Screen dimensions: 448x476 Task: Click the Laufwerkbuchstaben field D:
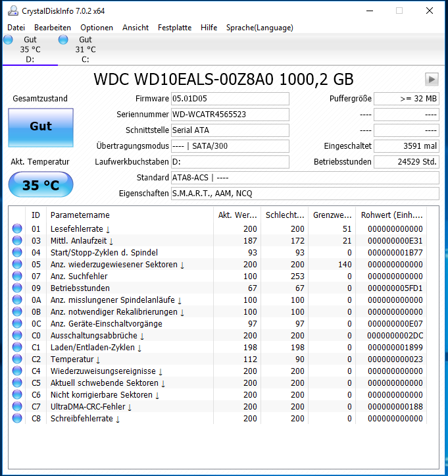(x=230, y=162)
